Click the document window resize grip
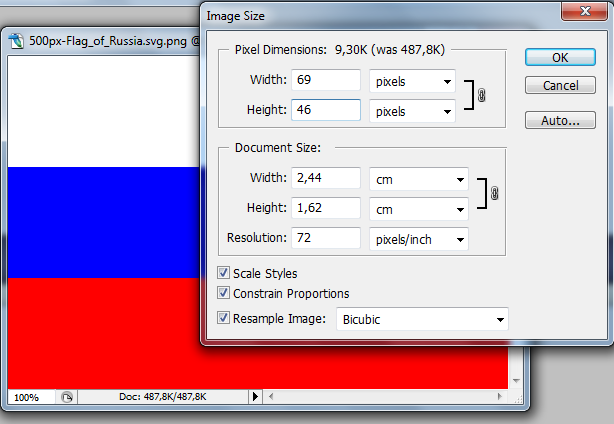This screenshot has width=614, height=424. pos(518,399)
